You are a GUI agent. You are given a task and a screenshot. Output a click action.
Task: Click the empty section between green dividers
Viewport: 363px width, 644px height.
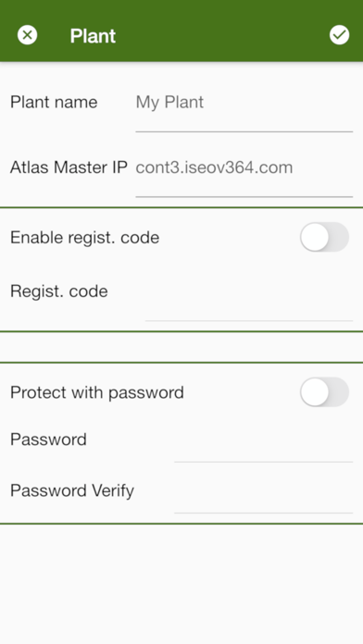[x=181, y=347]
